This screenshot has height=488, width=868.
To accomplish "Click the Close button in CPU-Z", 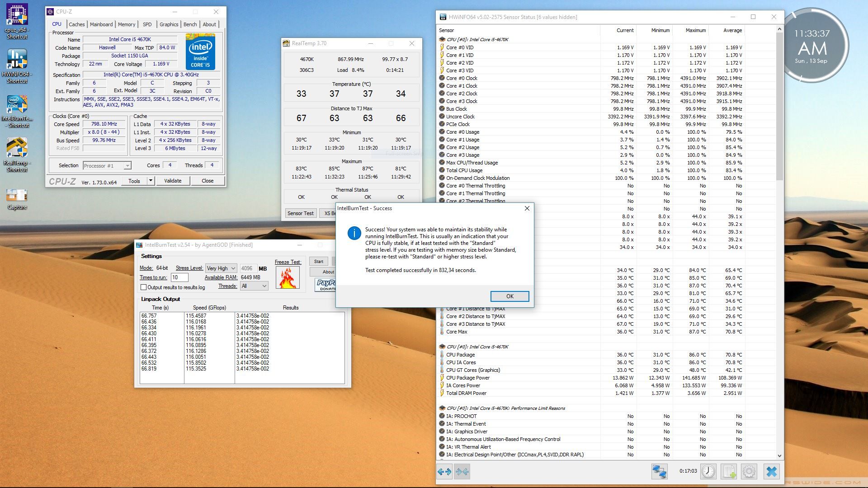I will (x=208, y=181).
